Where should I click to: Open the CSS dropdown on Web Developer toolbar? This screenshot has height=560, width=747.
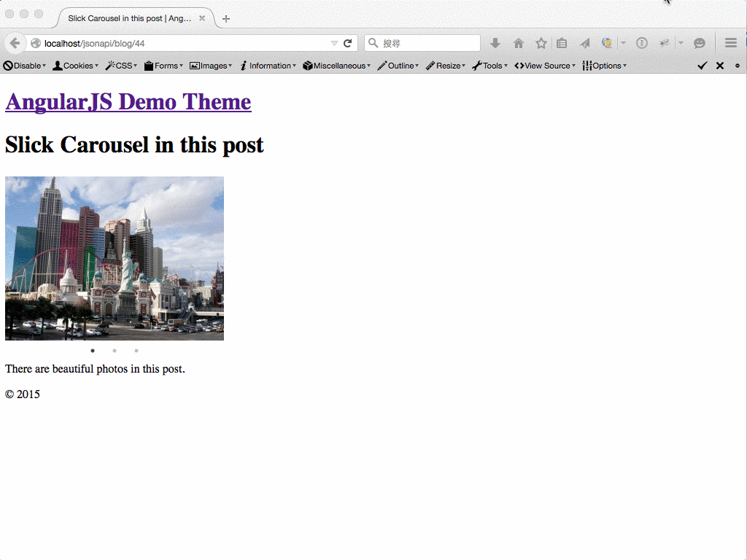pyautogui.click(x=121, y=66)
